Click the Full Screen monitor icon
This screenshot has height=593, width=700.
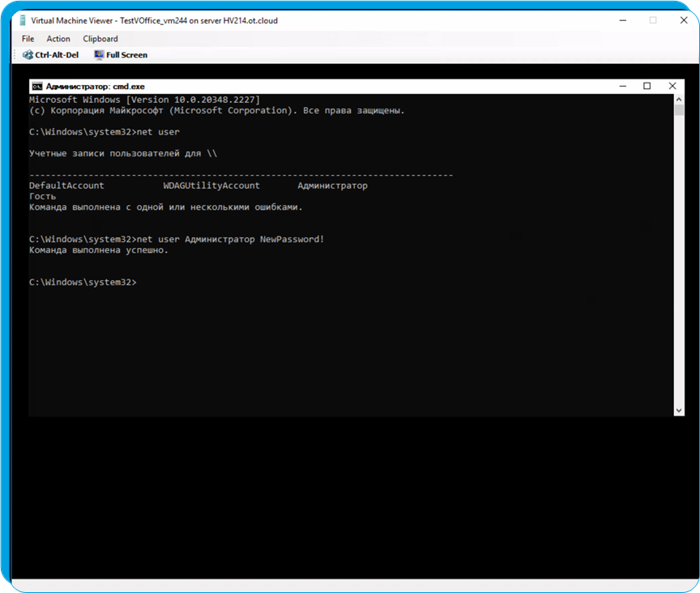pos(99,55)
